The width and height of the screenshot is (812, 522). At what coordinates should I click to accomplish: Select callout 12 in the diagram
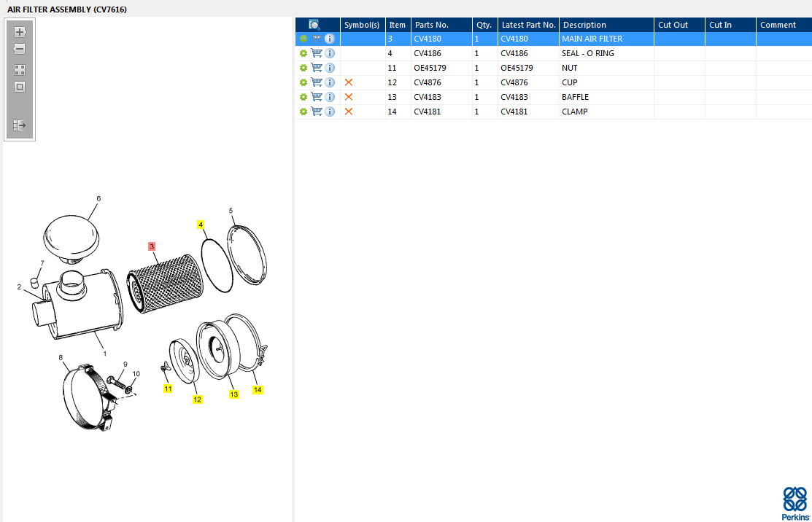pos(197,400)
